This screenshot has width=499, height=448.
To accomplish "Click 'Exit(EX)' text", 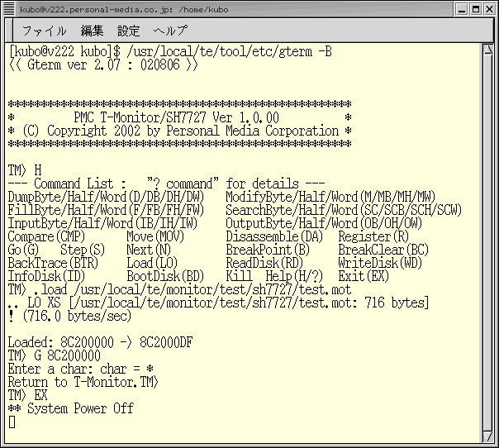I will point(364,276).
